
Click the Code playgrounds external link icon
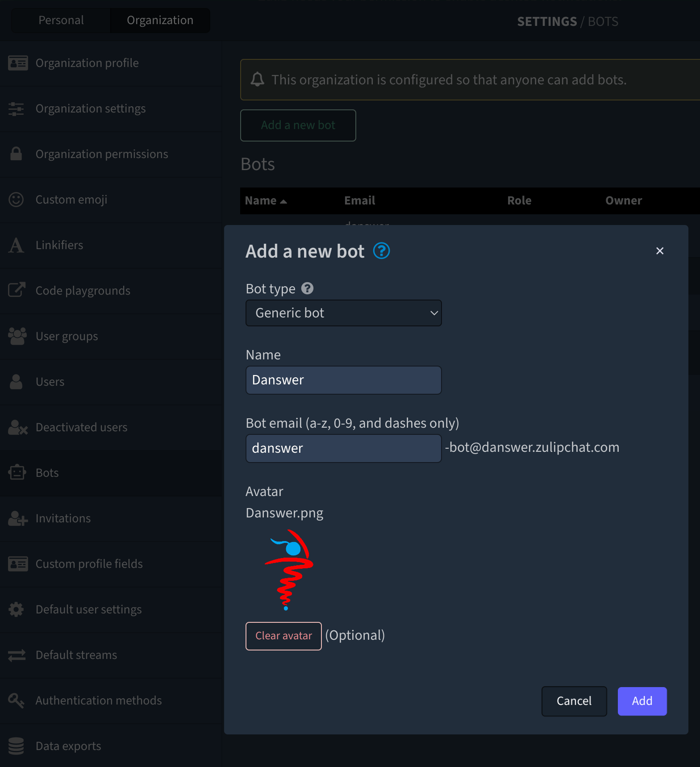click(x=17, y=290)
